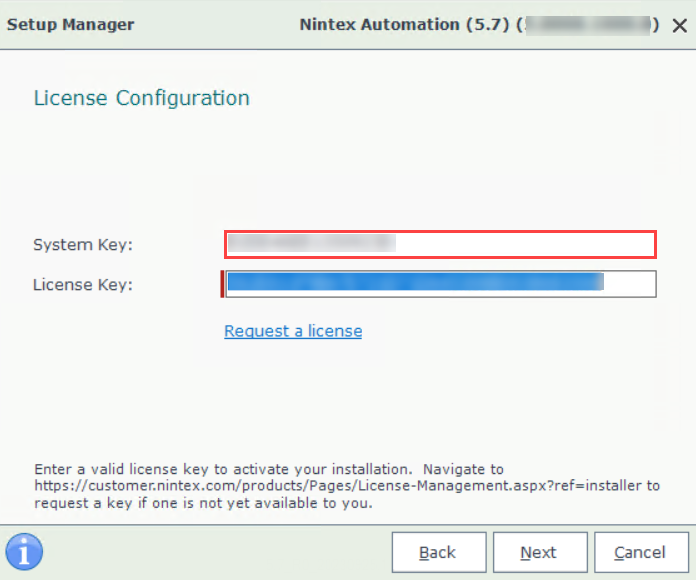Click the System Key label
This screenshot has width=696, height=580.
click(83, 244)
